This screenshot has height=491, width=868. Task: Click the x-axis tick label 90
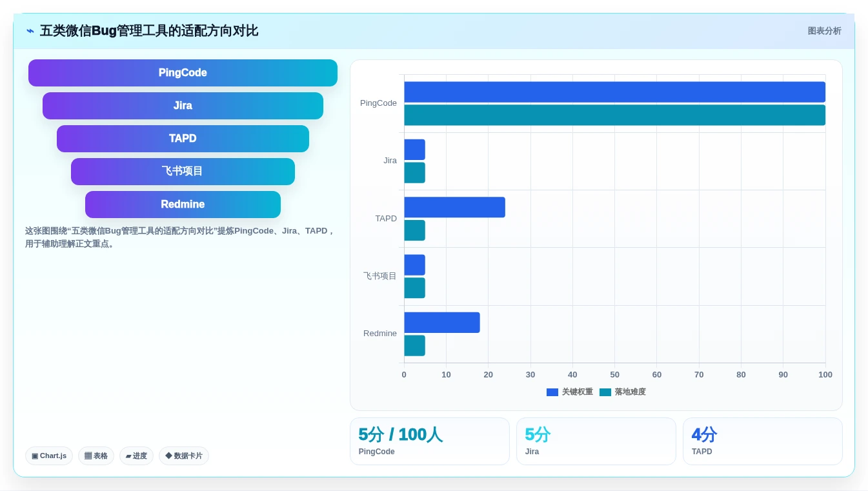pos(783,375)
